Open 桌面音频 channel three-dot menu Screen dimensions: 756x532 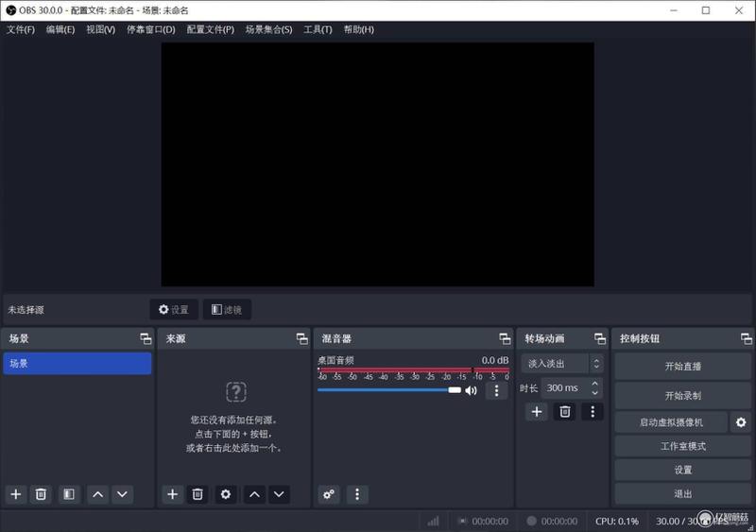[x=497, y=390]
